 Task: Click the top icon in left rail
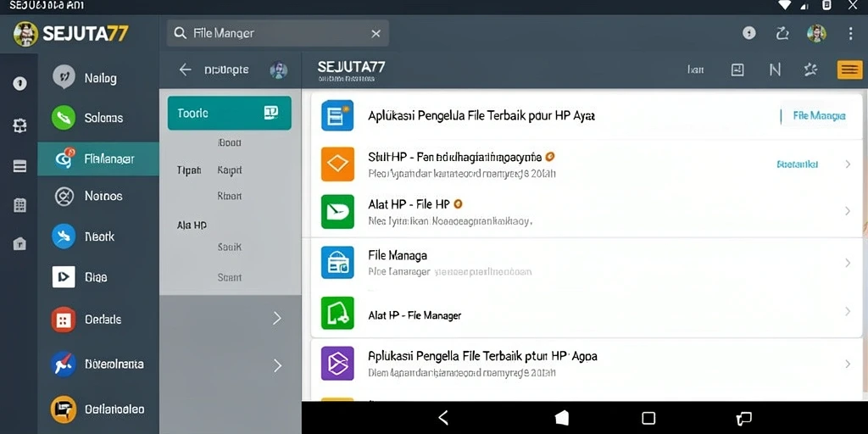point(19,84)
